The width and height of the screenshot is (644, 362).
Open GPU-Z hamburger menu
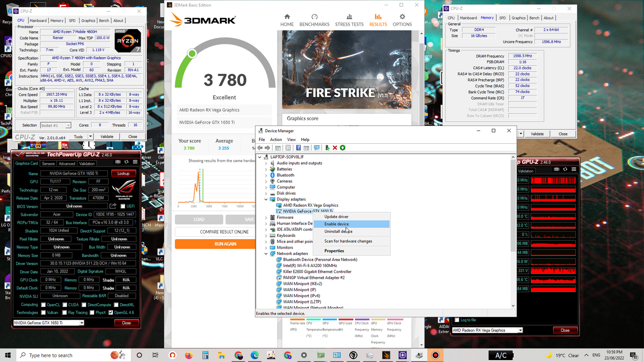click(x=135, y=162)
